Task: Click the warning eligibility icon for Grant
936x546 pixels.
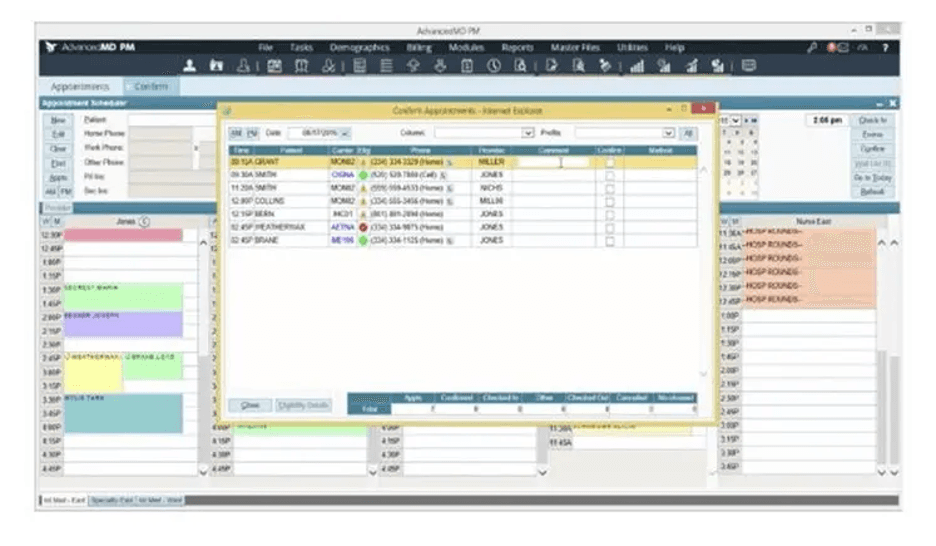Action: click(363, 162)
